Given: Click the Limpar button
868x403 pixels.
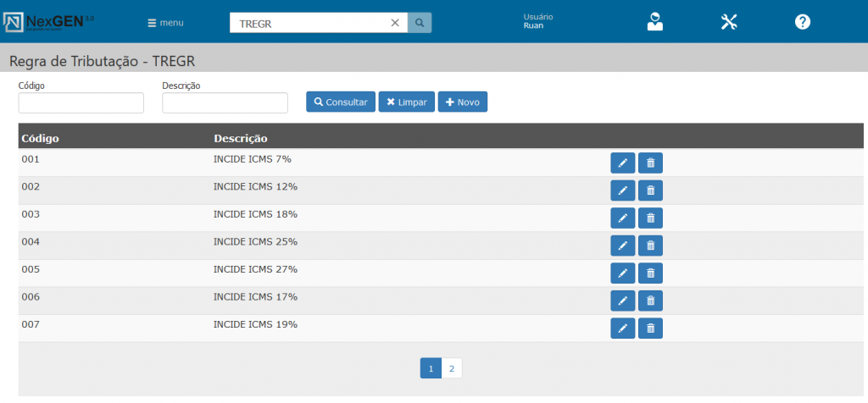Looking at the screenshot, I should pos(406,102).
